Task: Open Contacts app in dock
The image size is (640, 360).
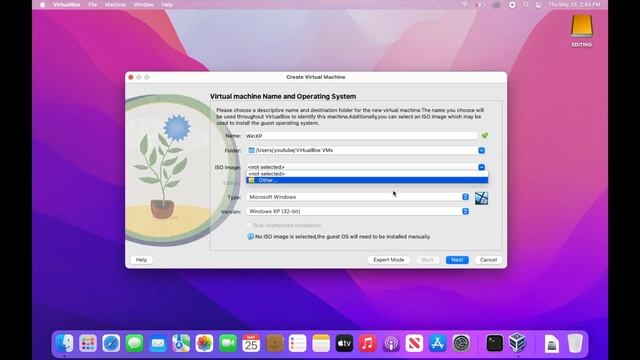Action: pos(275,343)
